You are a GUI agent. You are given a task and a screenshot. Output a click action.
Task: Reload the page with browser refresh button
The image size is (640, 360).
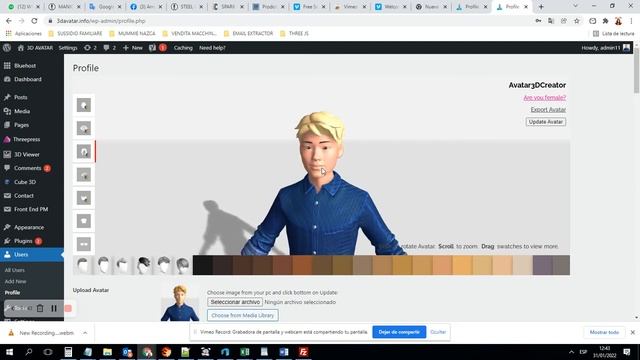coord(34,21)
